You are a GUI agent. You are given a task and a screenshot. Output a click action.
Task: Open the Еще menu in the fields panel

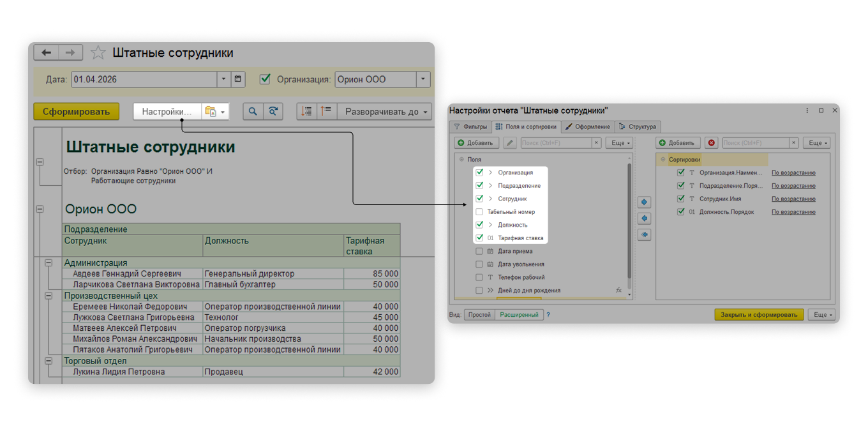[x=619, y=143]
